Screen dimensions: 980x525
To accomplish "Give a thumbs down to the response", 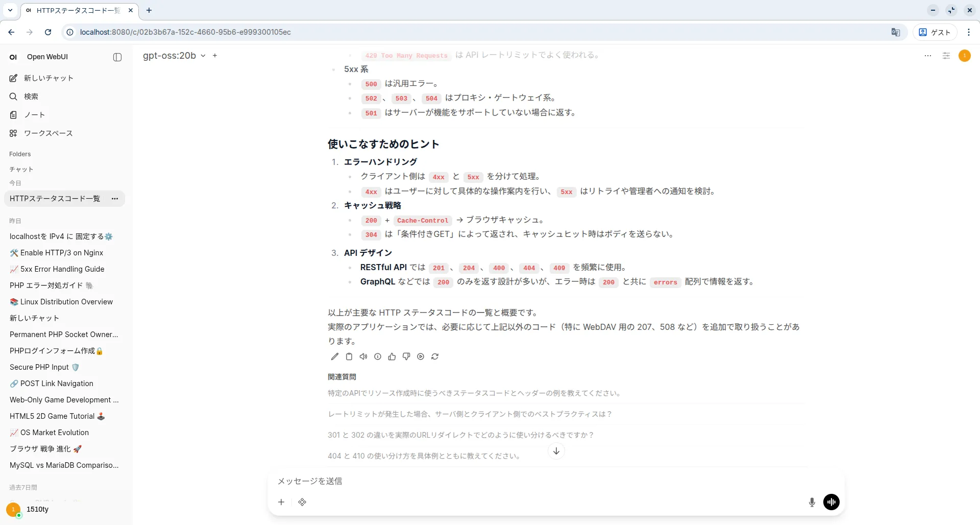I will coord(406,356).
